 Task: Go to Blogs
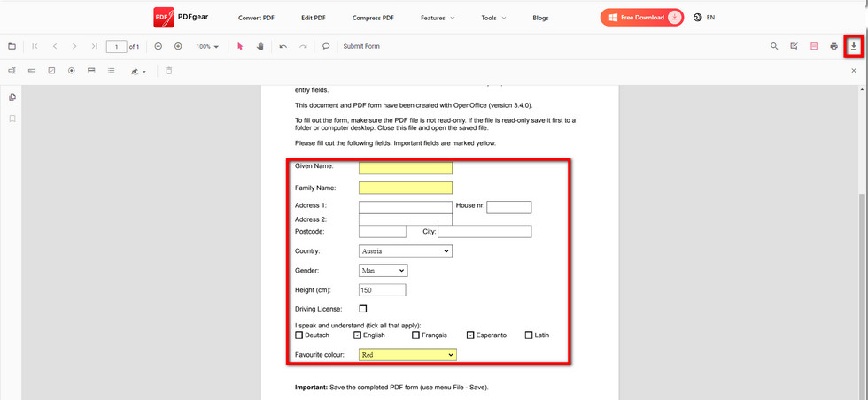pyautogui.click(x=540, y=18)
